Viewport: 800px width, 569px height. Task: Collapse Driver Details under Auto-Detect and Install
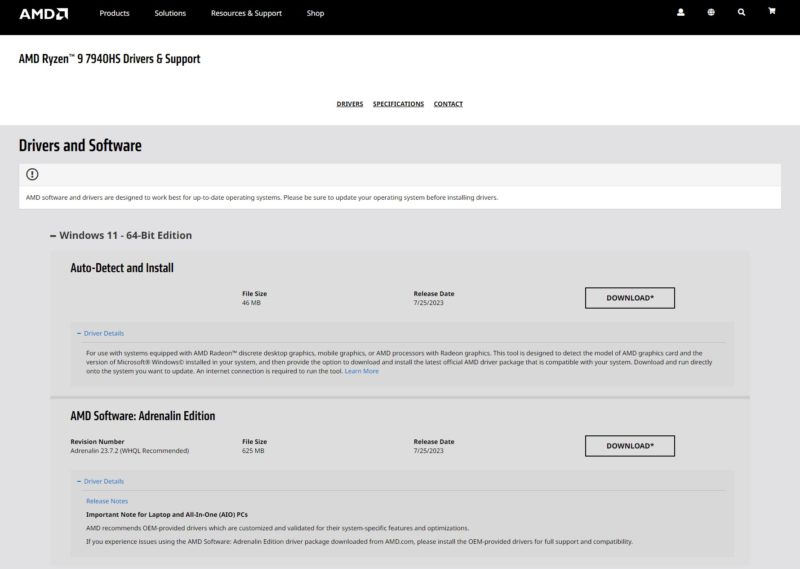pos(100,333)
